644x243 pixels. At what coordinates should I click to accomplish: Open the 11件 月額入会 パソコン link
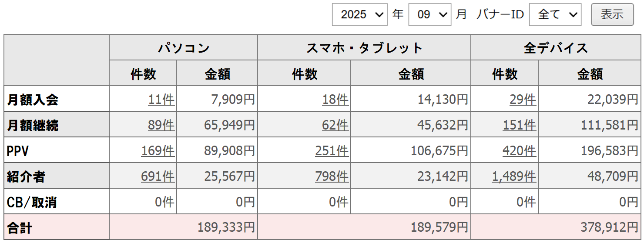[x=161, y=100]
